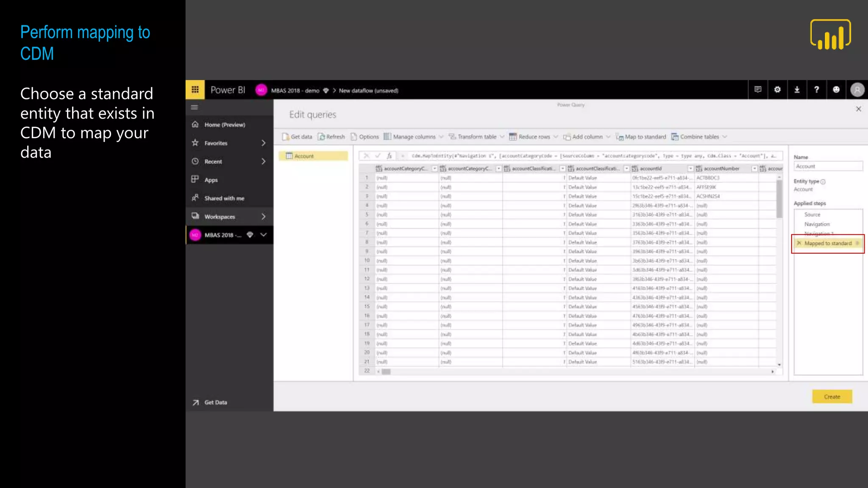
Task: Open settings gear of Mapped to standard step
Action: tap(857, 243)
